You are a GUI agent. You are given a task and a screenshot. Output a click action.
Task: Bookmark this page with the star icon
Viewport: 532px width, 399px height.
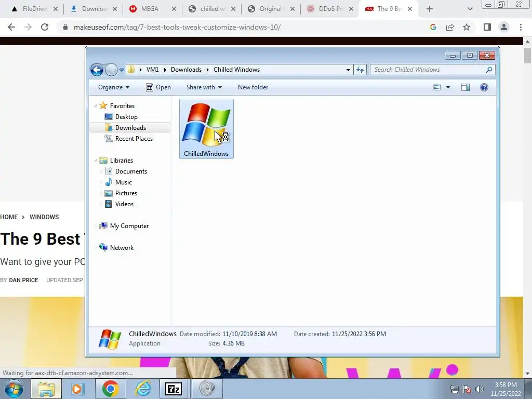(x=467, y=27)
